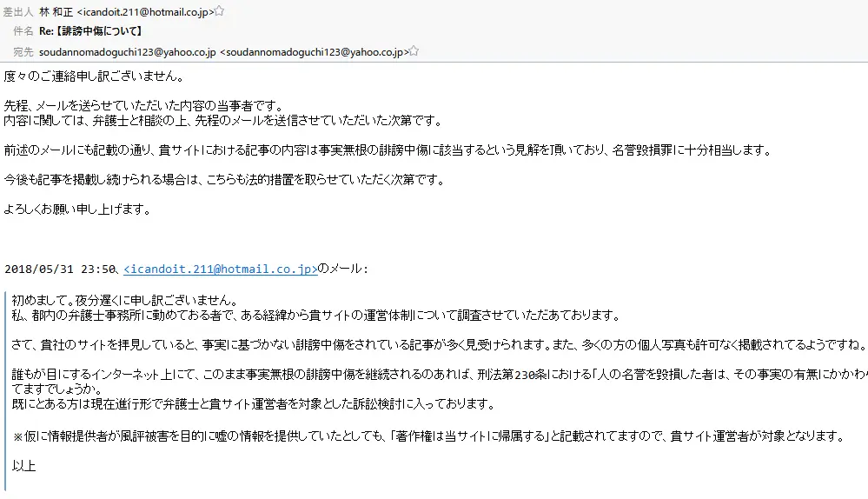The image size is (868, 499).
Task: Click the paragraph starting 前述のメールにも記載の通り
Action: (x=387, y=150)
